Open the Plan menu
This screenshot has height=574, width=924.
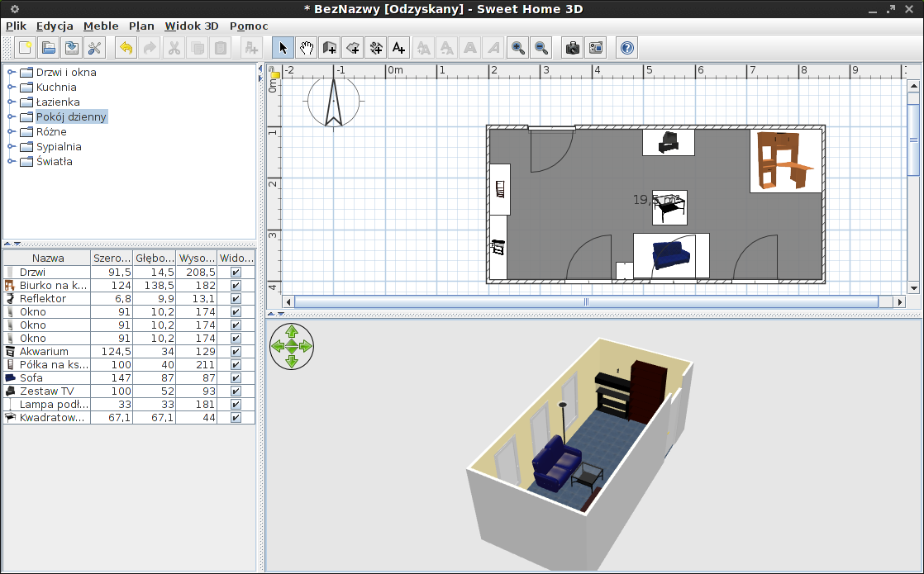click(x=141, y=26)
